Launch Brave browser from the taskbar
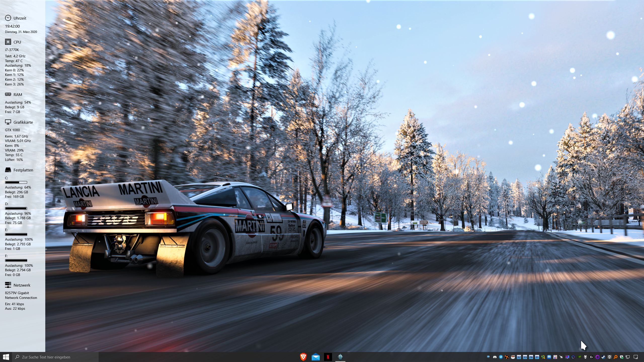The height and width of the screenshot is (362, 644). point(303,357)
